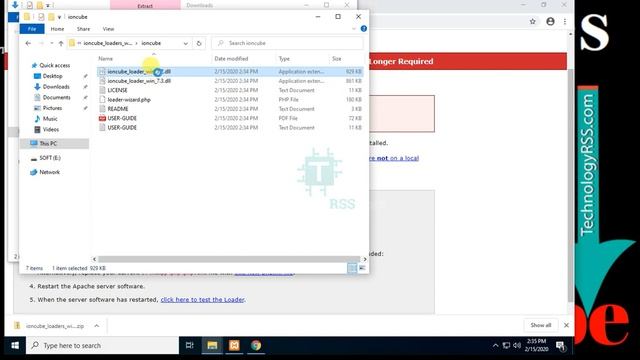Open XAMPP taskbar icon
The height and width of the screenshot is (360, 640).
pyautogui.click(x=234, y=345)
